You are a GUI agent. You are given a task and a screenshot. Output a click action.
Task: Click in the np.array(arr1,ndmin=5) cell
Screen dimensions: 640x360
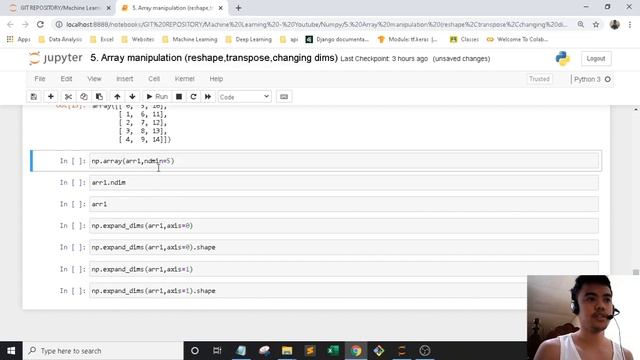[344, 161]
